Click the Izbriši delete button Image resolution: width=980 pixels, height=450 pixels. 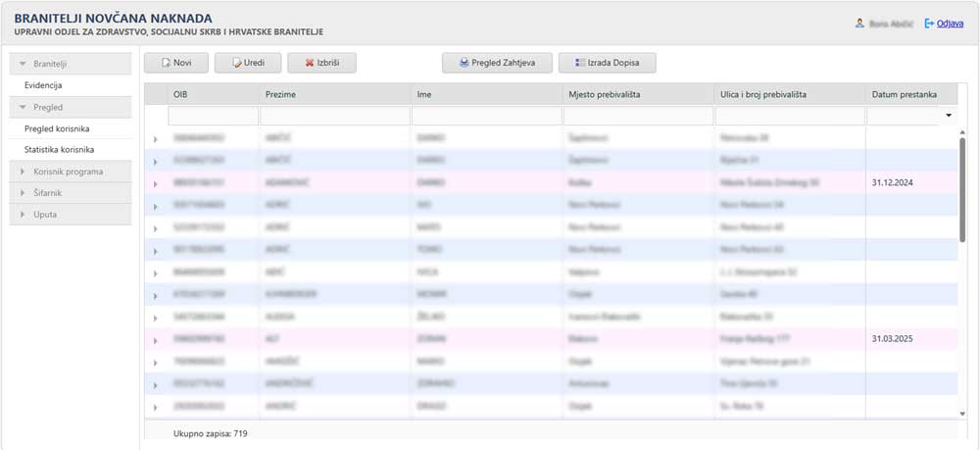tap(321, 63)
